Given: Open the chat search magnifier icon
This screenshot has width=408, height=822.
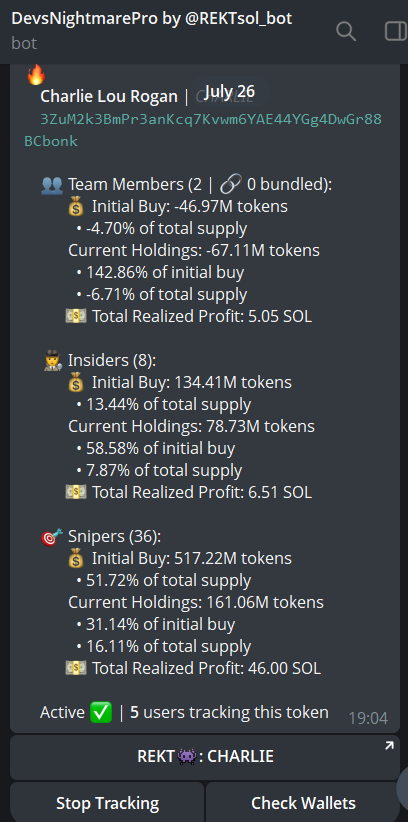Looking at the screenshot, I should 346,31.
